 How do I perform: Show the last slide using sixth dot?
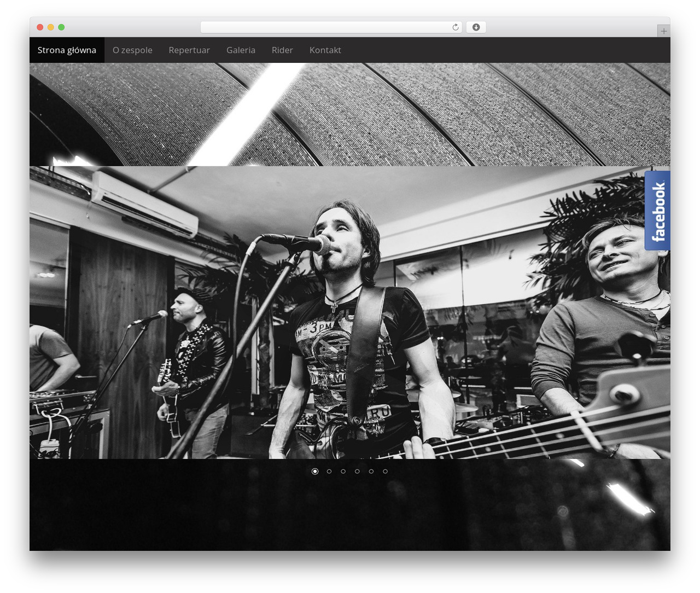385,471
